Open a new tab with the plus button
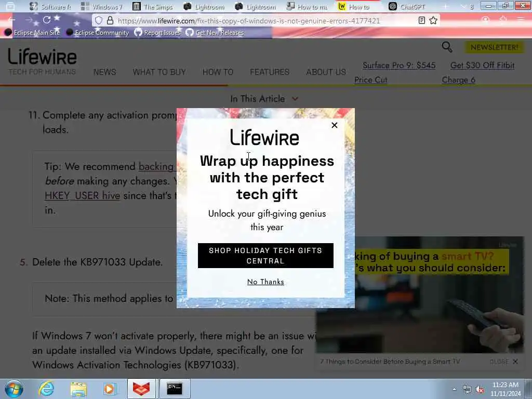This screenshot has width=532, height=399. click(x=445, y=6)
